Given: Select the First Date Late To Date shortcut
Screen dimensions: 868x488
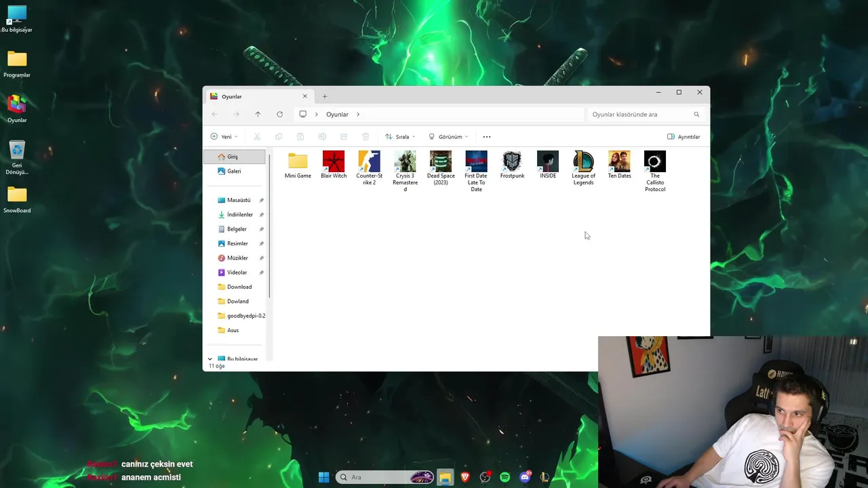Looking at the screenshot, I should pyautogui.click(x=476, y=171).
